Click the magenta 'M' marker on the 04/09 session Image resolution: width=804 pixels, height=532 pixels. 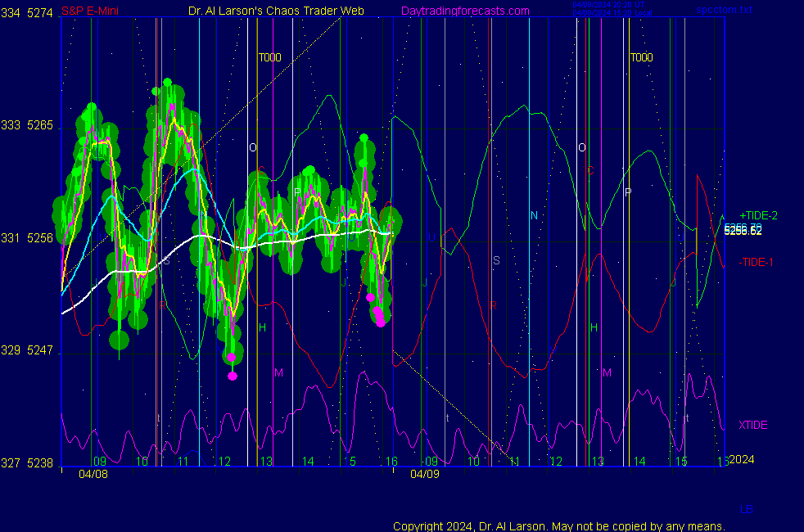pyautogui.click(x=608, y=372)
